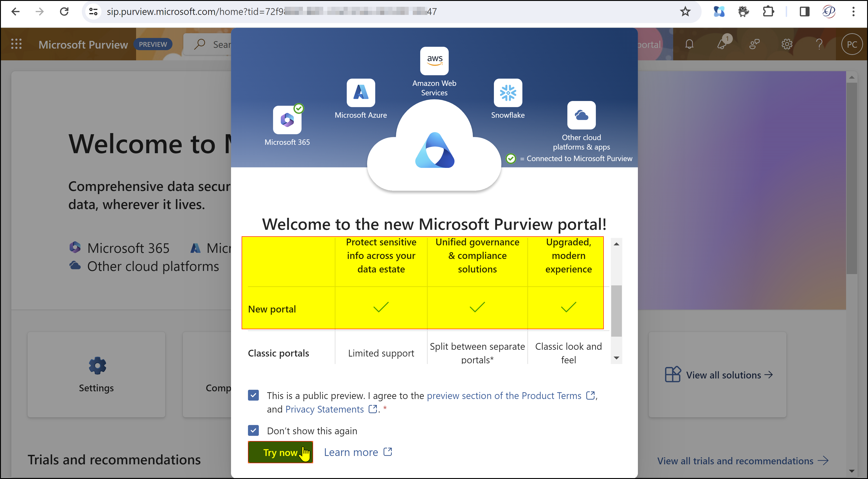Screen dimensions: 868x479
Task: Click the gray gear-shaped browser extension icon
Action: tap(743, 12)
